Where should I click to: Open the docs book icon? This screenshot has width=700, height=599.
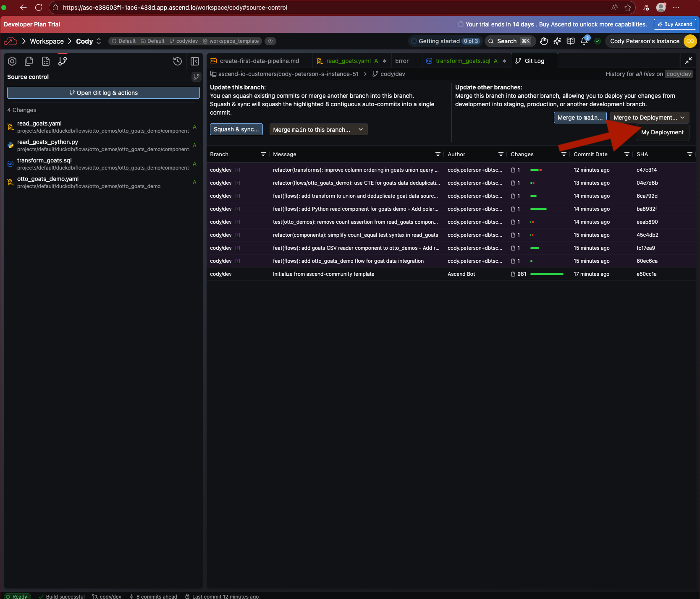point(571,41)
